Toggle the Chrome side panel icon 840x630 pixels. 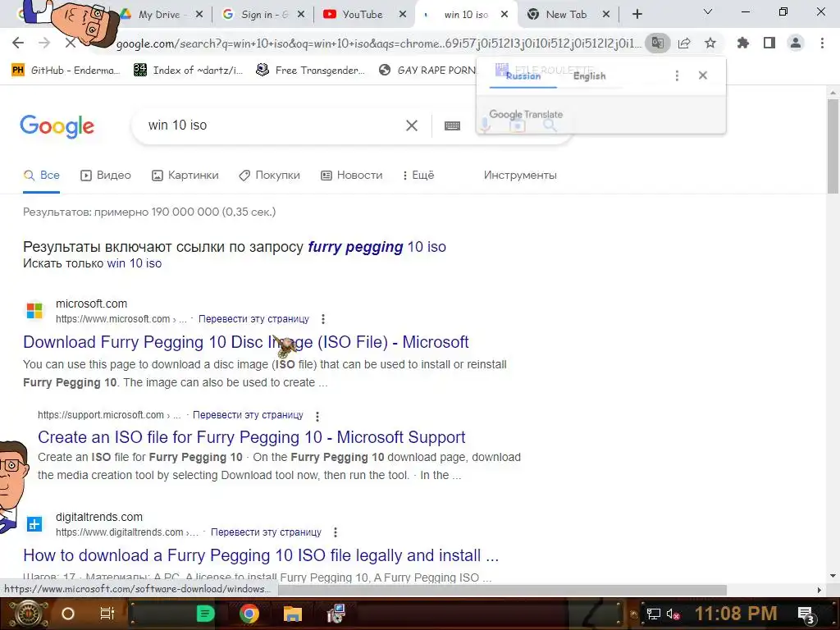[769, 43]
